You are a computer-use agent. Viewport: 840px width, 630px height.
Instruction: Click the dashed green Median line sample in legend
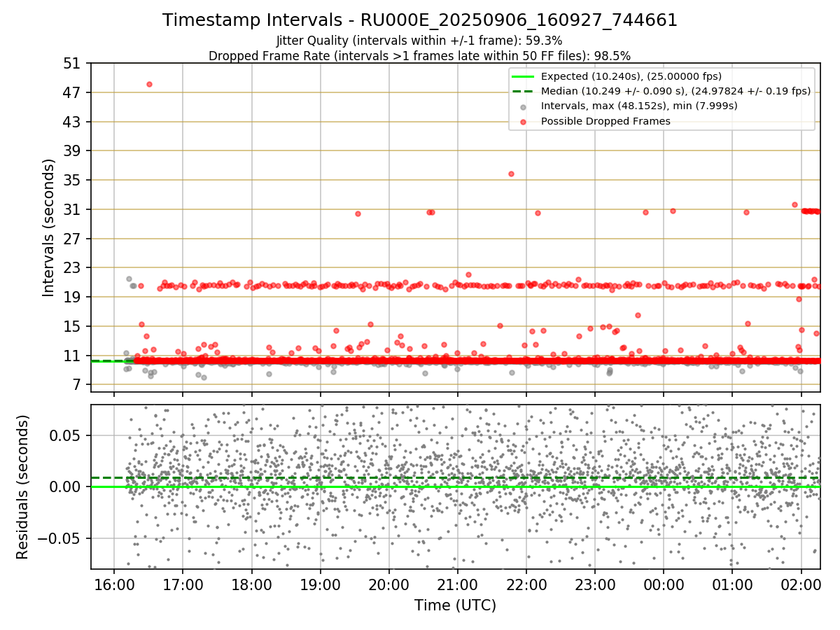[x=524, y=91]
